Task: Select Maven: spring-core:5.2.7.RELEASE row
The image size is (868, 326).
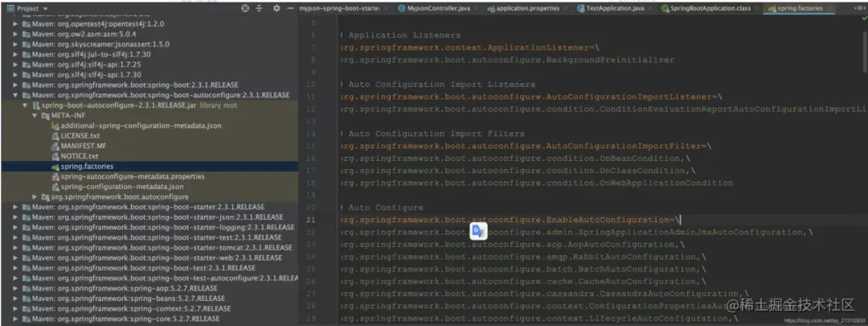Action: pyautogui.click(x=149, y=319)
